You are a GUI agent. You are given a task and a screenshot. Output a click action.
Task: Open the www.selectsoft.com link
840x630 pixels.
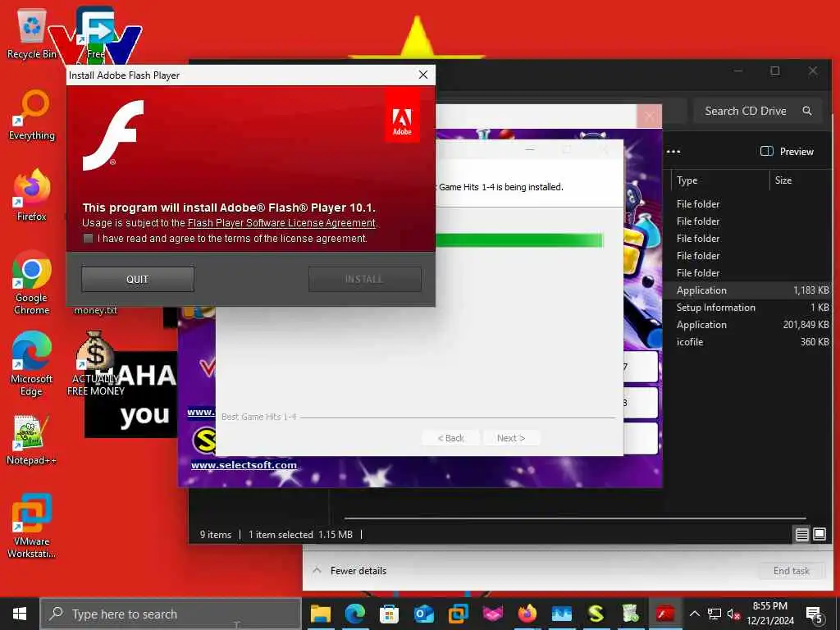click(x=244, y=465)
